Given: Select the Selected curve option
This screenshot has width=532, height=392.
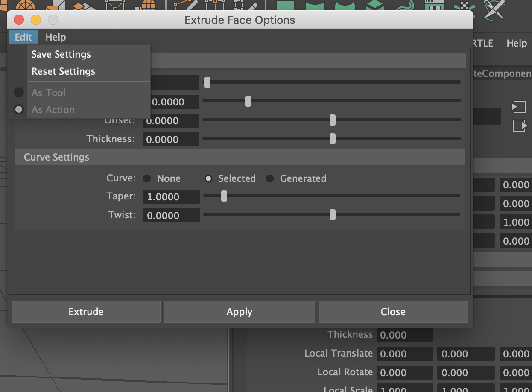Looking at the screenshot, I should click(x=208, y=178).
